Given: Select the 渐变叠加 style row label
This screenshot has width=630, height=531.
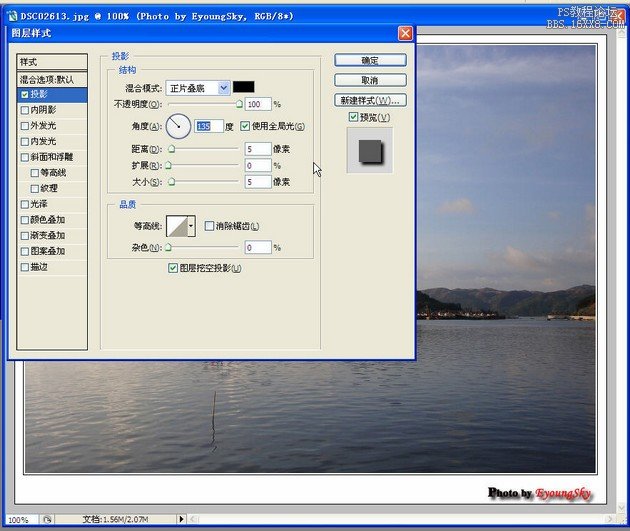Looking at the screenshot, I should tap(47, 235).
